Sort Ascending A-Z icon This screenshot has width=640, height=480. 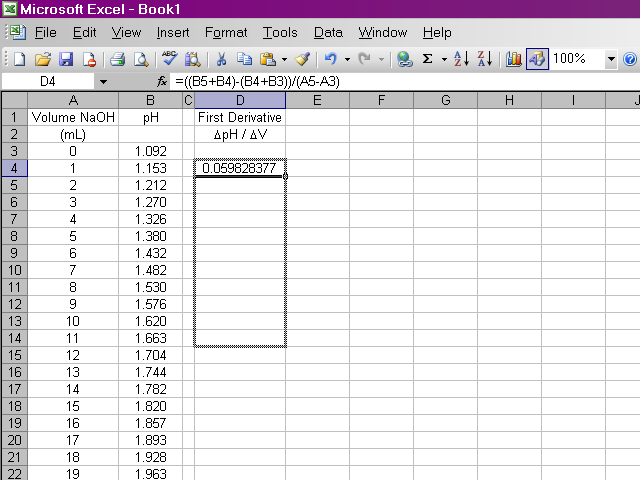pos(462,60)
